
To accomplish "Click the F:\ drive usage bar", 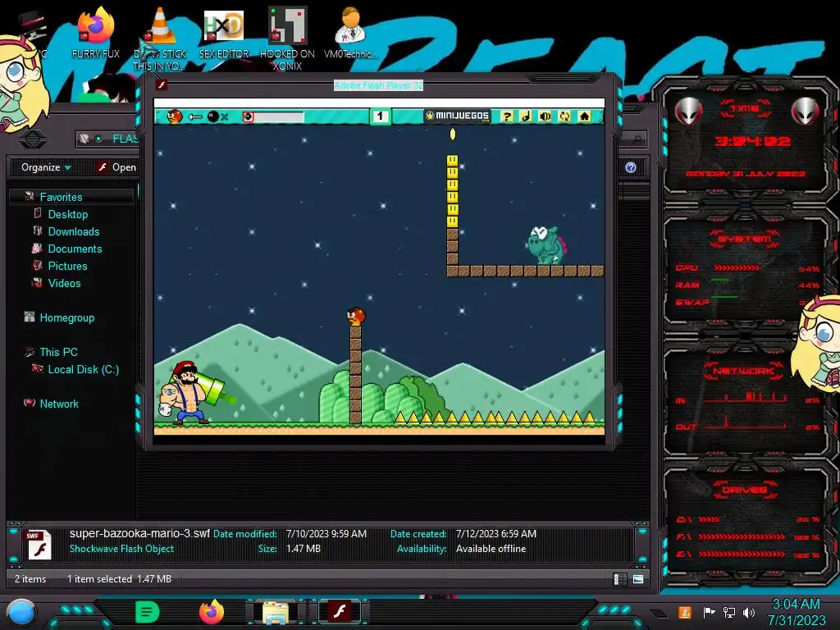I will 742,536.
